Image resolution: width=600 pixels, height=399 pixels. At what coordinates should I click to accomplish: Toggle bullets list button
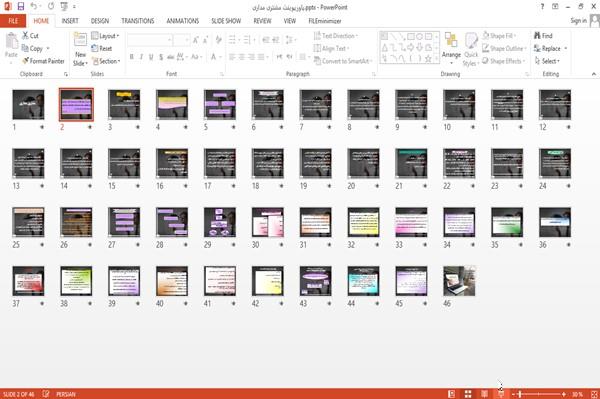click(232, 39)
